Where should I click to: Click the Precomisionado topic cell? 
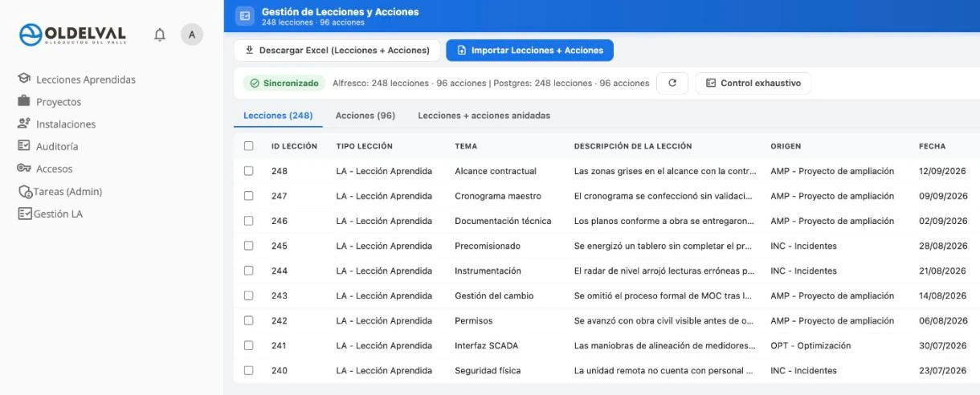click(x=488, y=246)
